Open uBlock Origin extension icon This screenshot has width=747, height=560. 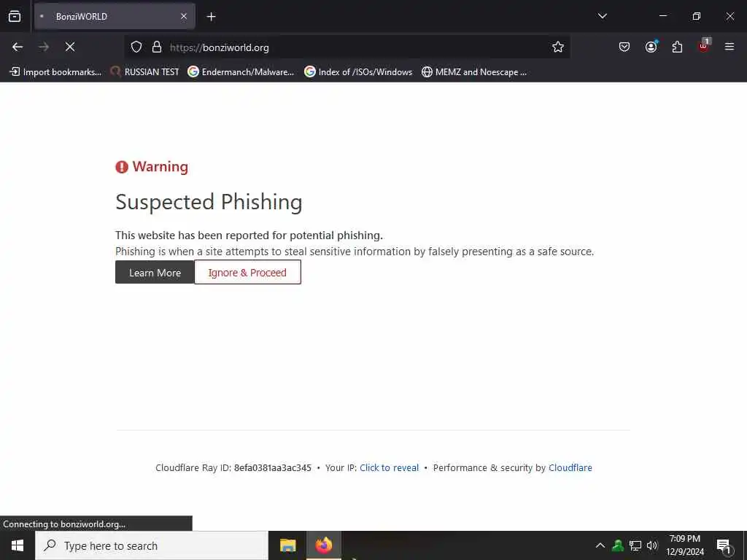click(704, 46)
